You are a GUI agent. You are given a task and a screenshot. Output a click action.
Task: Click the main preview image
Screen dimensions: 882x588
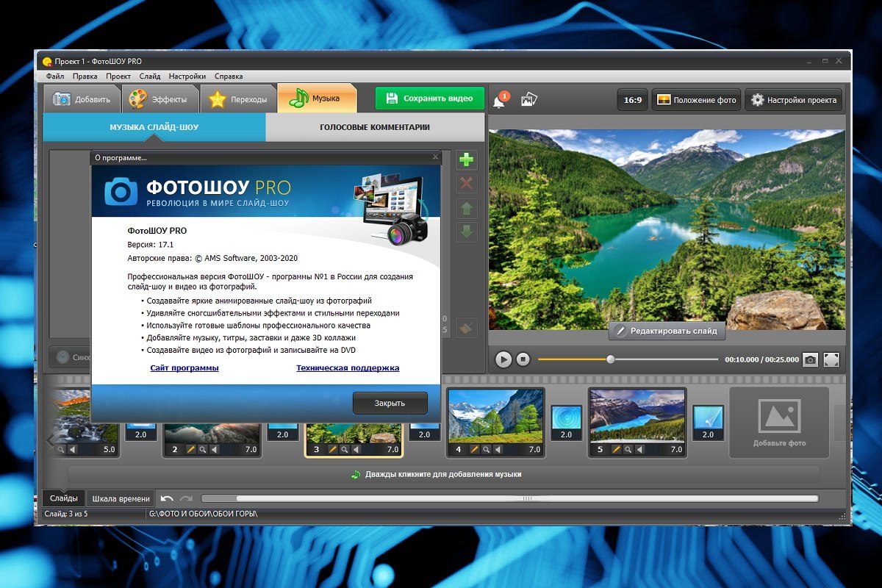click(667, 230)
